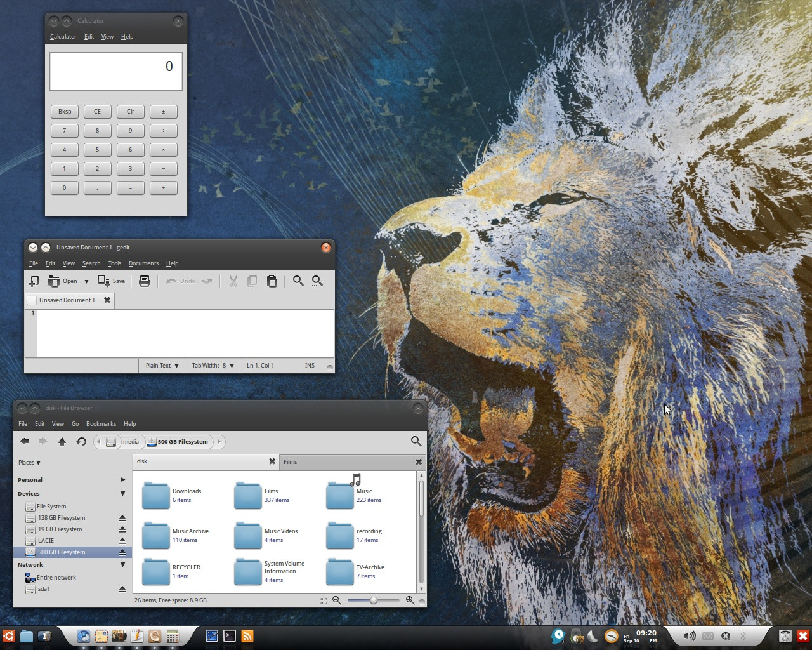Image resolution: width=812 pixels, height=650 pixels.
Task: Open Find and Replace in gedit toolbar
Action: [x=317, y=281]
